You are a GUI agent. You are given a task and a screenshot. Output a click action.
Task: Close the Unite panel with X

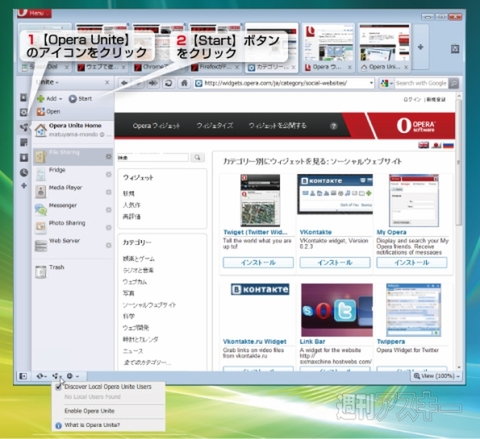pyautogui.click(x=107, y=82)
